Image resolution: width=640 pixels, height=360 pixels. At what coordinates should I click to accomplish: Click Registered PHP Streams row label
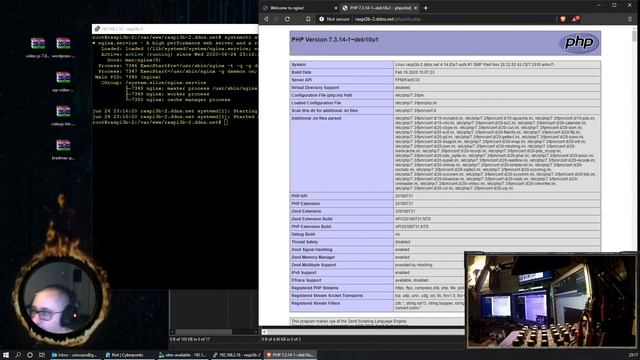pos(315,288)
